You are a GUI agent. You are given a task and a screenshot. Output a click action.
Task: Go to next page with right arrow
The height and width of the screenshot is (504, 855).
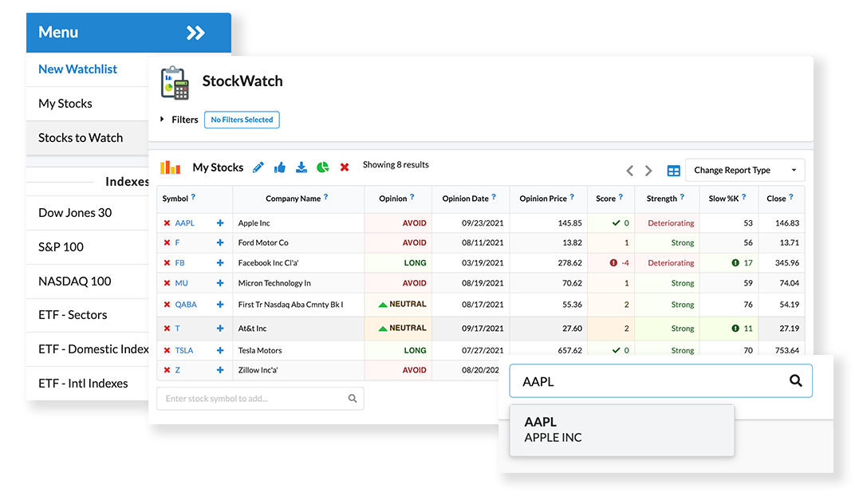[x=648, y=171]
